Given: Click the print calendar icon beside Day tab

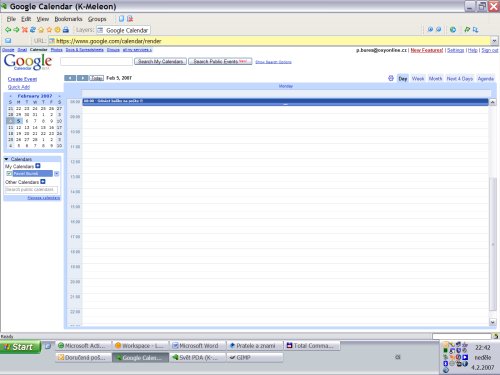Looking at the screenshot, I should pyautogui.click(x=391, y=78).
